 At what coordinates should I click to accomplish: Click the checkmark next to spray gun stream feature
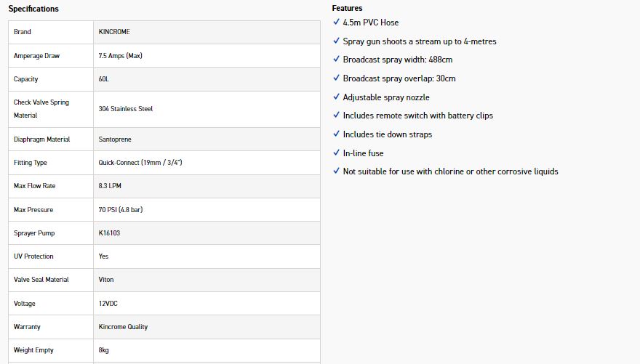tap(336, 41)
